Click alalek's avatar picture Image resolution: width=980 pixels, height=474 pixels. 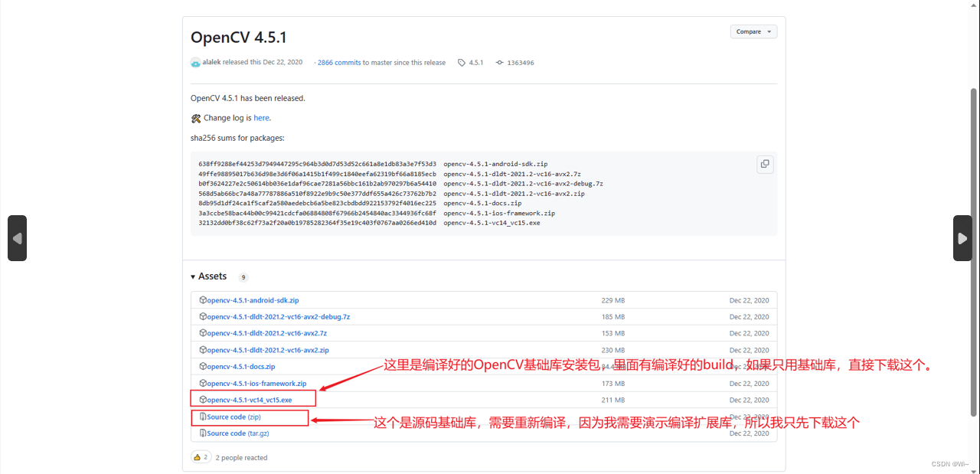(x=196, y=62)
